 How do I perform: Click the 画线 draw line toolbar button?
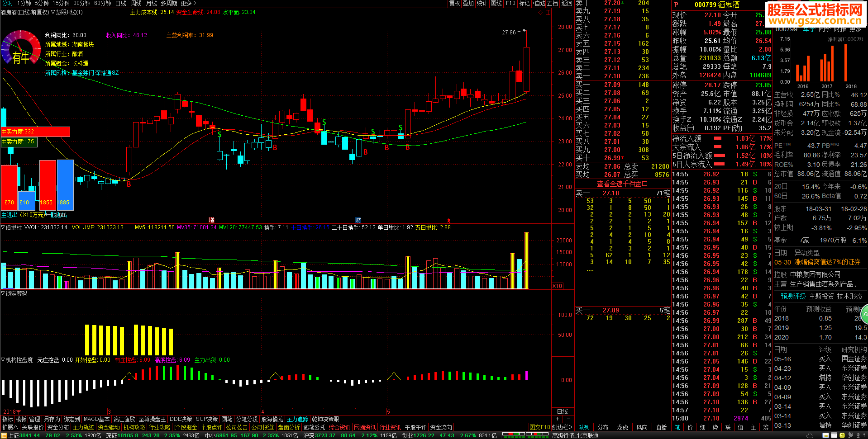pos(496,3)
